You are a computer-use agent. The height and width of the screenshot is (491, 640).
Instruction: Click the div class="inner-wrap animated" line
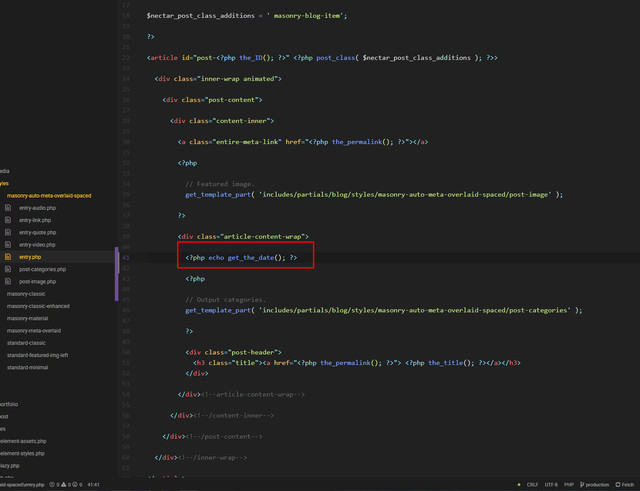pos(218,78)
